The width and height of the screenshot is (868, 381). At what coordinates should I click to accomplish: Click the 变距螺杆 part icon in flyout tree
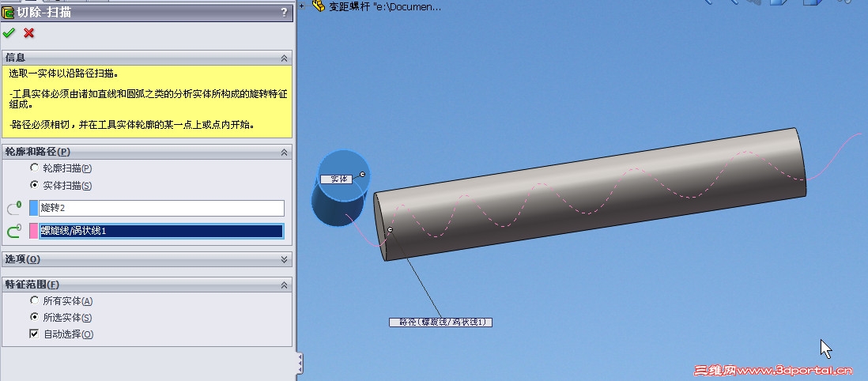pyautogui.click(x=319, y=6)
